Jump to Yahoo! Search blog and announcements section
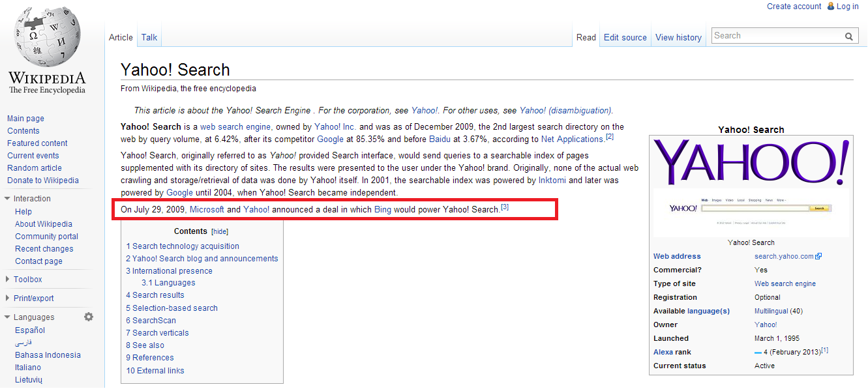This screenshot has height=391, width=868. click(x=202, y=259)
